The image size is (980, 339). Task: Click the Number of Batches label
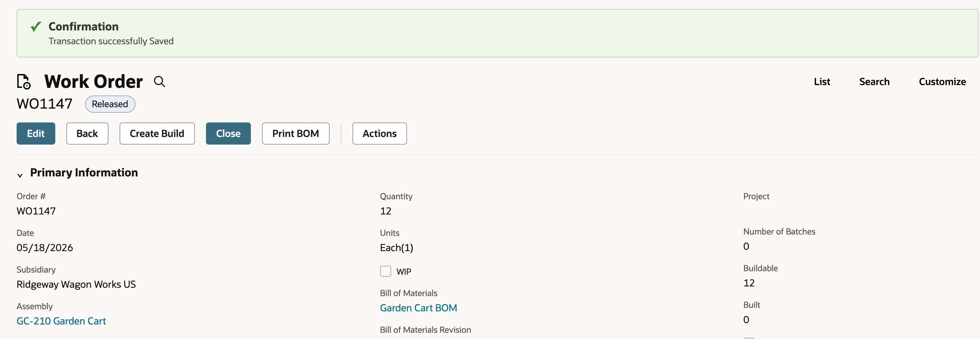pyautogui.click(x=779, y=231)
